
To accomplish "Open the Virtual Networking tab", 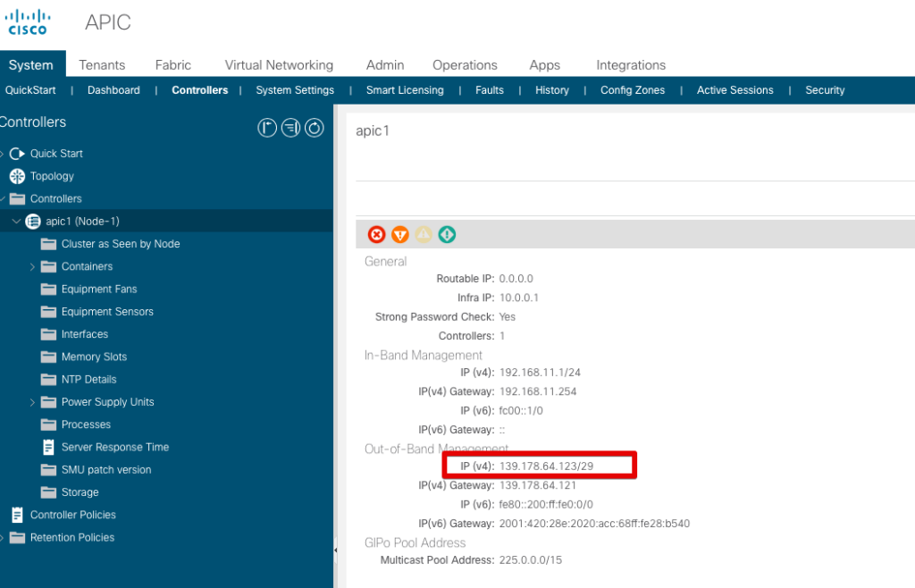I will pos(279,64).
